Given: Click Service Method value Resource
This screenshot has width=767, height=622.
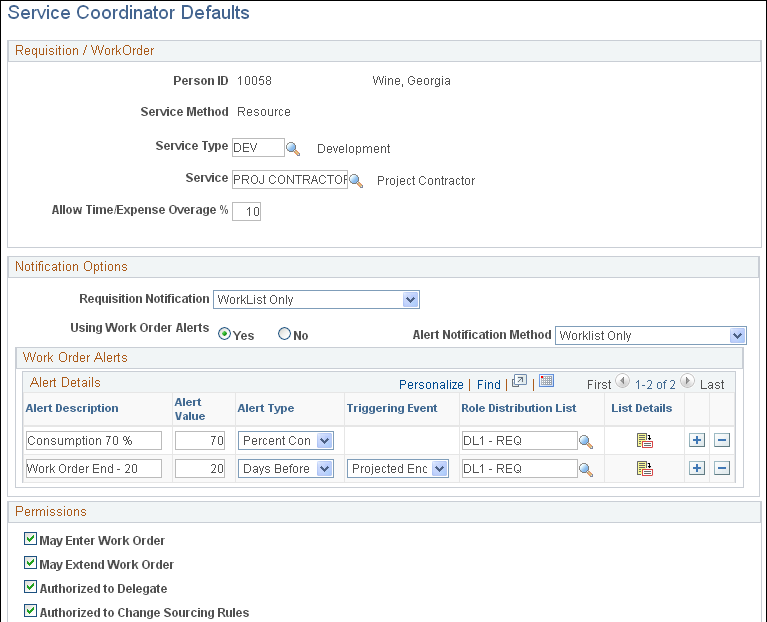Looking at the screenshot, I should point(264,112).
